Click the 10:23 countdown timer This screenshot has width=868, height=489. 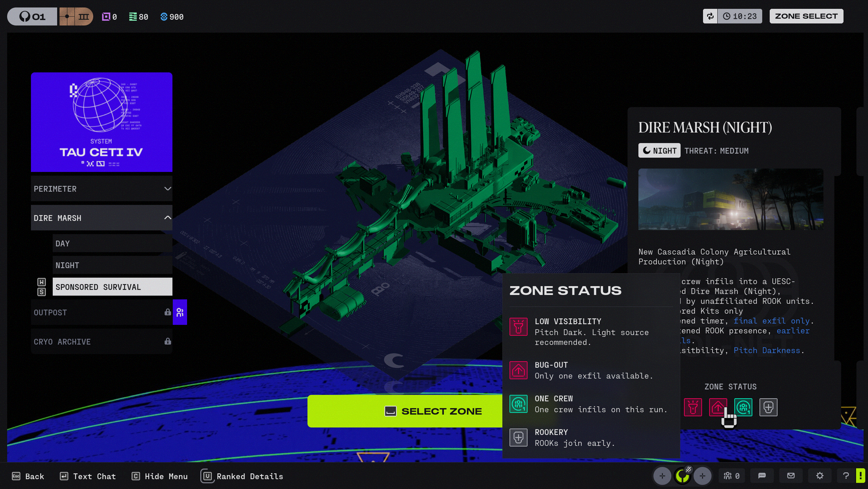click(x=740, y=16)
